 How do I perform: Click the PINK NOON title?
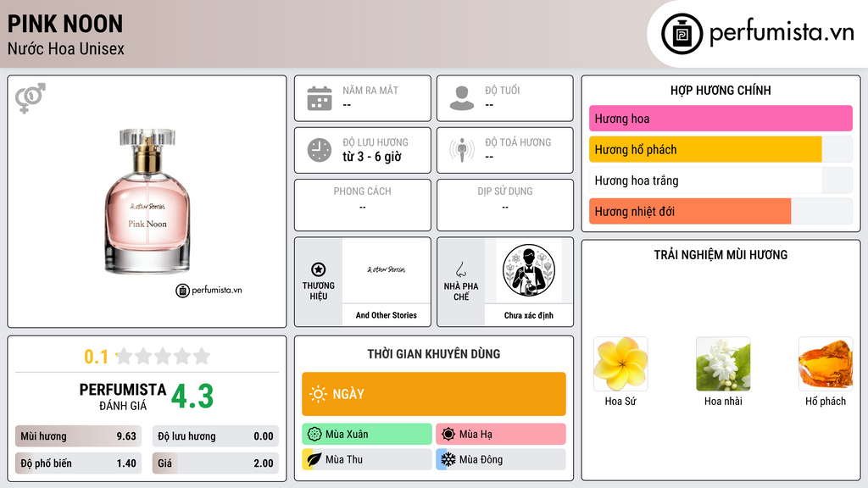[x=64, y=24]
